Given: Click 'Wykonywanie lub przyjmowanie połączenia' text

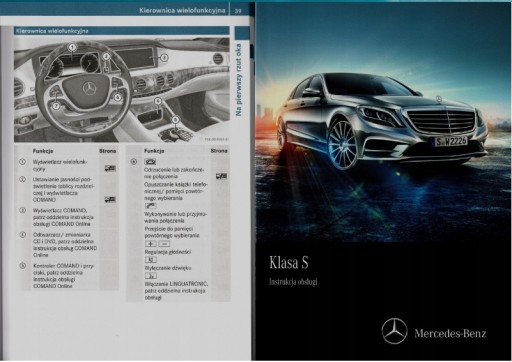Looking at the screenshot, I should [x=175, y=217].
